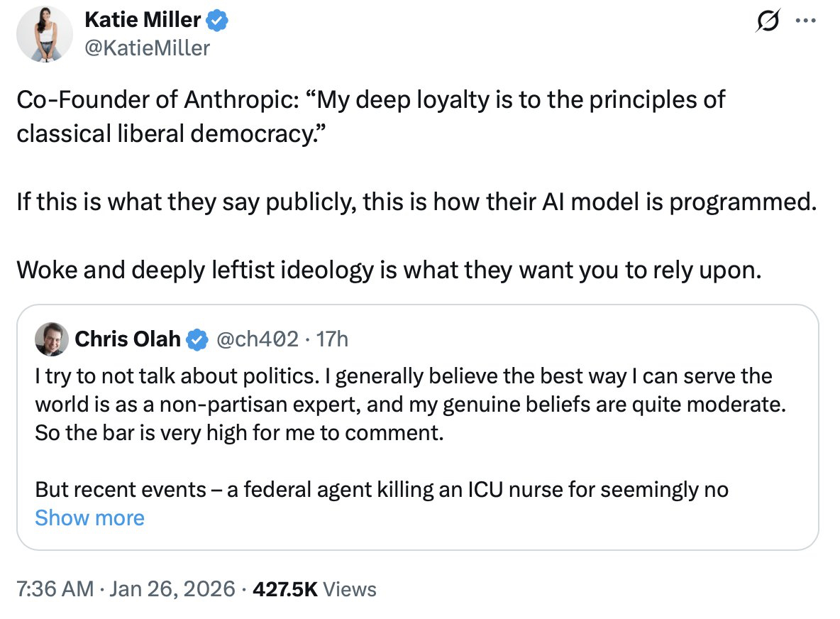
Task: Click the quoted line about recent events
Action: 381,490
